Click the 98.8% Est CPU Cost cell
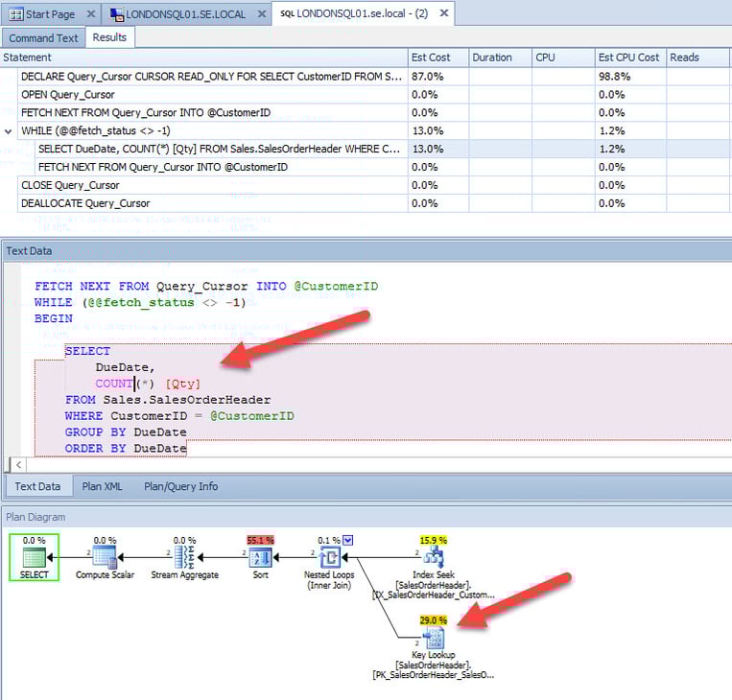This screenshot has width=732, height=700. click(630, 77)
